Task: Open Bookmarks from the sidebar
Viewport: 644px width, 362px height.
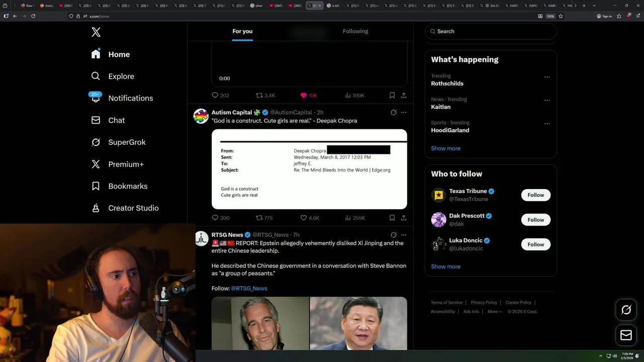Action: tap(120, 186)
